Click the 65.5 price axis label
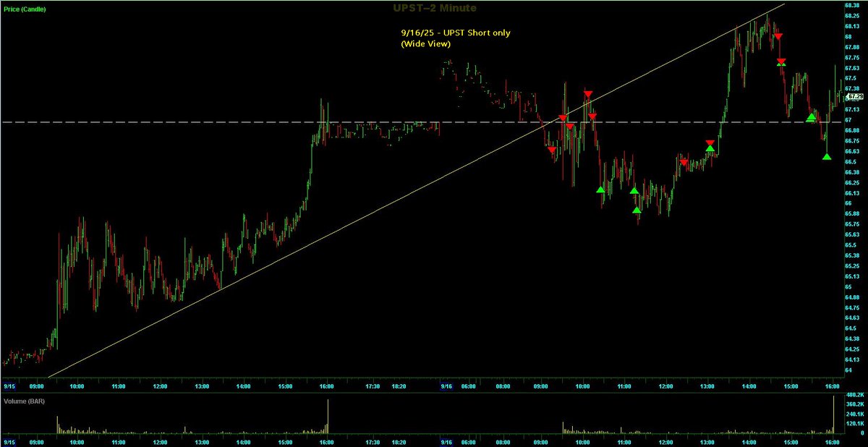The image size is (868, 447). coord(850,245)
